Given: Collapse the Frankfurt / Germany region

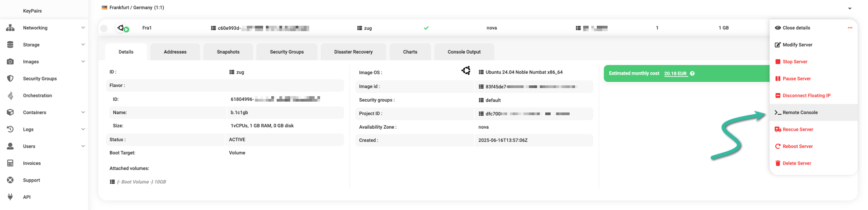Looking at the screenshot, I should [x=849, y=8].
